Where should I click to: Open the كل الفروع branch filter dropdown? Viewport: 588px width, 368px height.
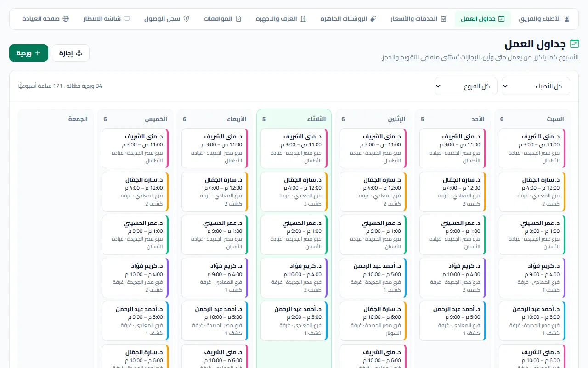(466, 86)
